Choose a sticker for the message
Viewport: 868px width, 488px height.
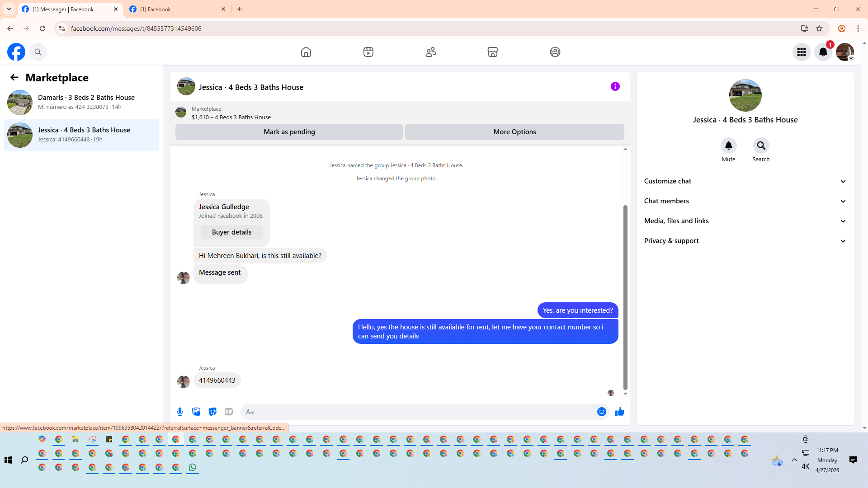[x=212, y=412]
